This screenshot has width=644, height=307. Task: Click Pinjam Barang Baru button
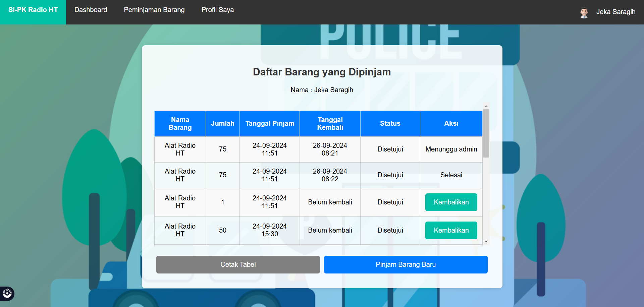406,264
